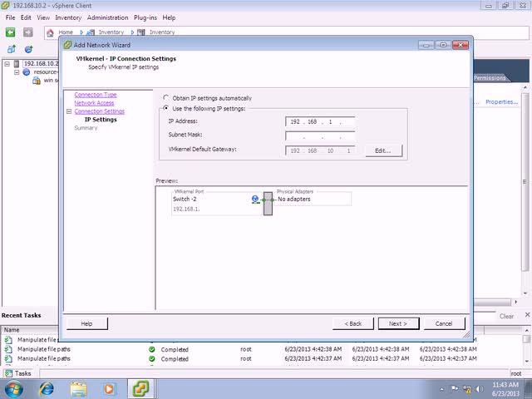Collapse the 192.168.10.2 host tree node
The width and height of the screenshot is (532, 399).
[x=7, y=63]
